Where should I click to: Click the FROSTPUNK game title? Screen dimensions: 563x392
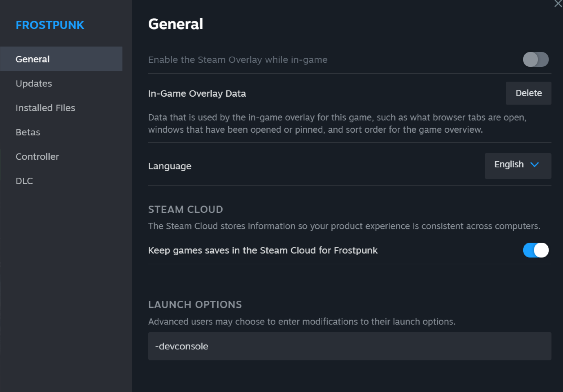coord(50,25)
